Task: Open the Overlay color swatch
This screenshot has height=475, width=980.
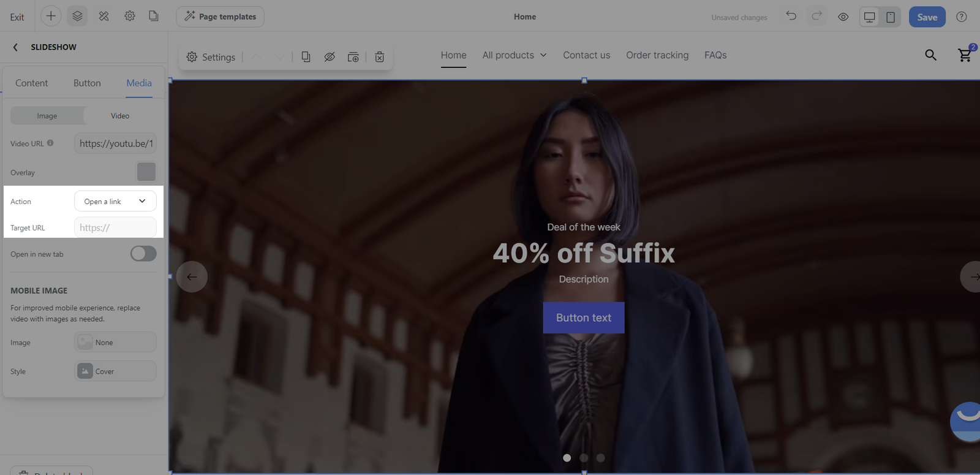Action: [146, 172]
